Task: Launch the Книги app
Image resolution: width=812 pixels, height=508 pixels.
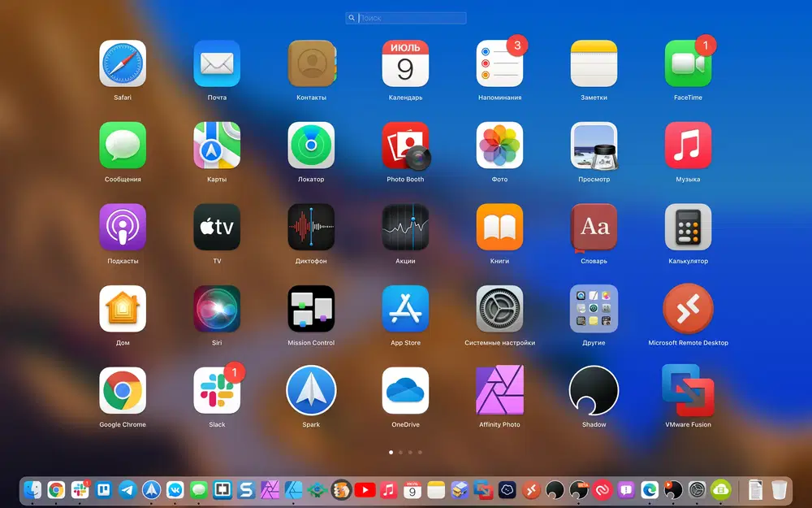Action: tap(499, 228)
